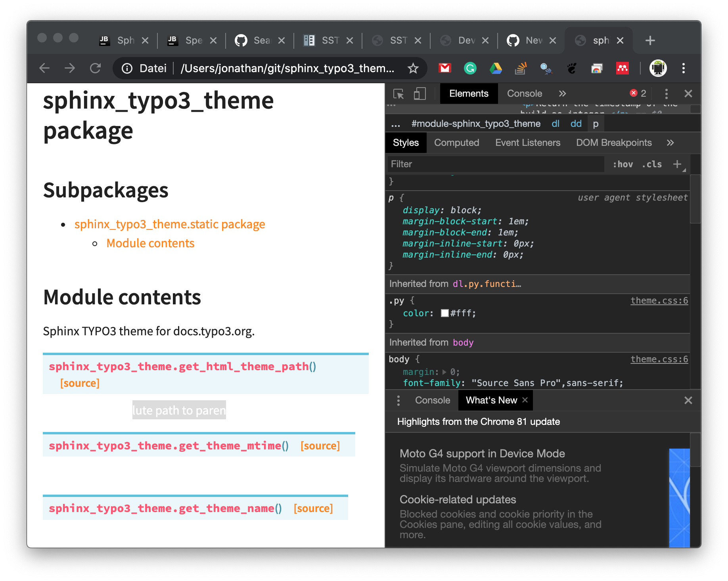Screen dimensions: 728x581
Task: Open the What's New blue thumbnail image
Action: coord(679,498)
